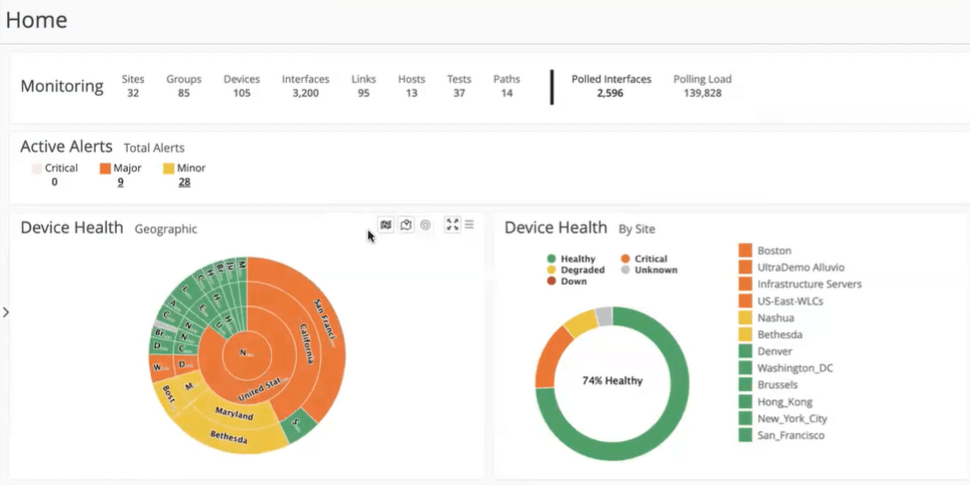Click the Tests count 37
Viewport: 970px width, 485px height.
pos(459,93)
